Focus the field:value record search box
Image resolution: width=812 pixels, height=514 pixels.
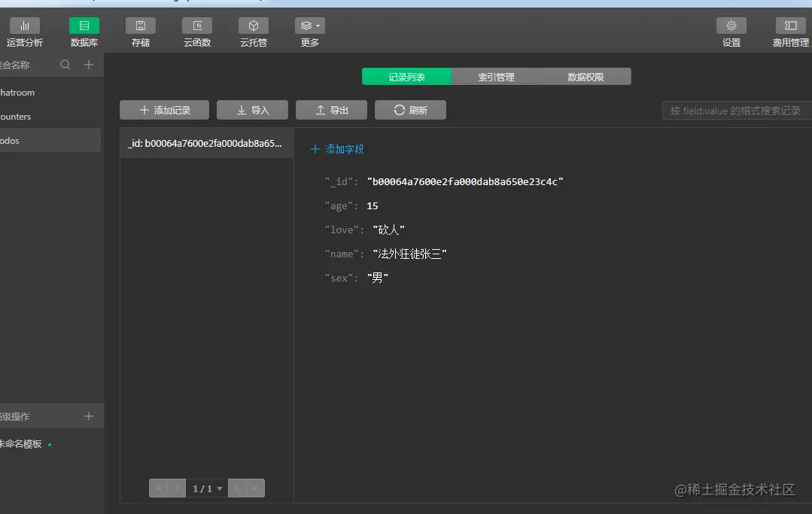(x=737, y=111)
